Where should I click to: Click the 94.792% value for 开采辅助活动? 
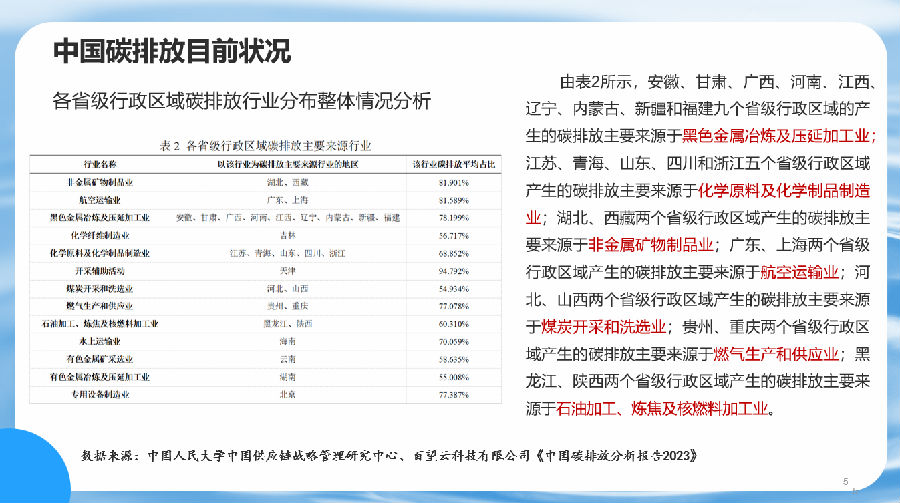[453, 271]
